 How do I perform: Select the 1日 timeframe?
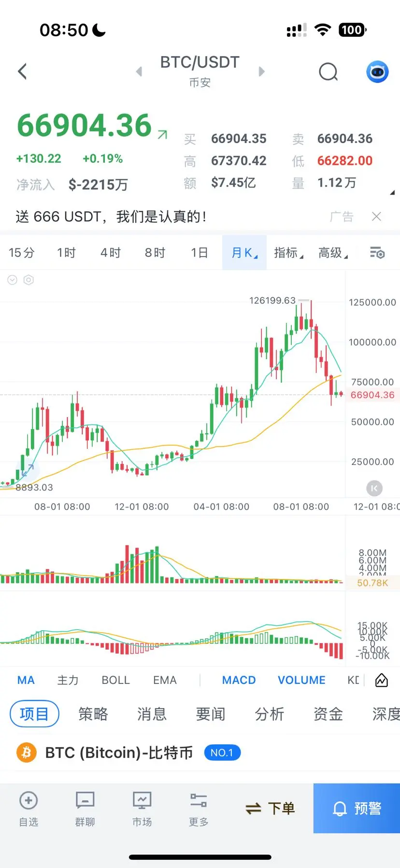pos(199,253)
